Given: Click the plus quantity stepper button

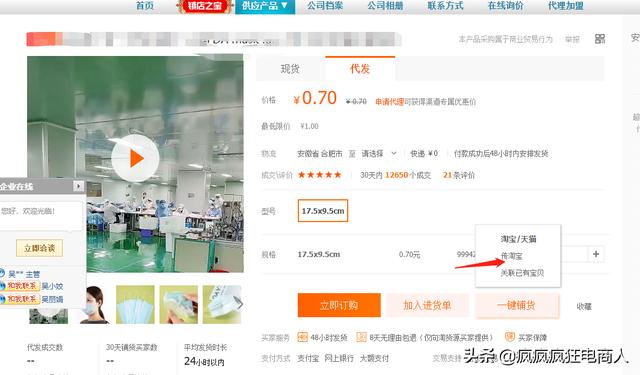Looking at the screenshot, I should point(596,254).
